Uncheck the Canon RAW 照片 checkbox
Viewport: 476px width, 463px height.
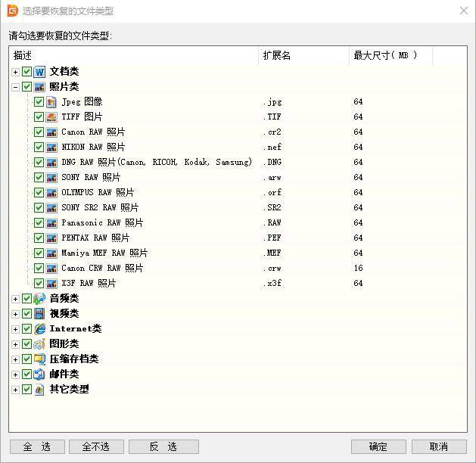point(39,132)
